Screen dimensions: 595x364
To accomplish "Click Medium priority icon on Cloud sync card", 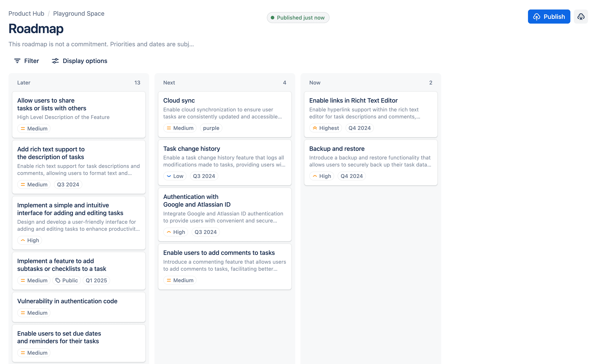I will (x=169, y=128).
